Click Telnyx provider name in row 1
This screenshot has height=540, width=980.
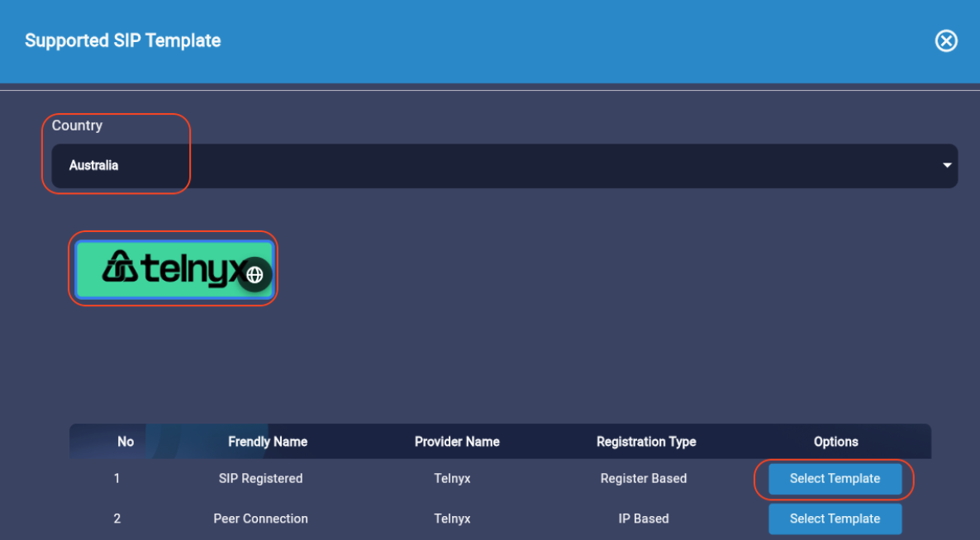452,479
